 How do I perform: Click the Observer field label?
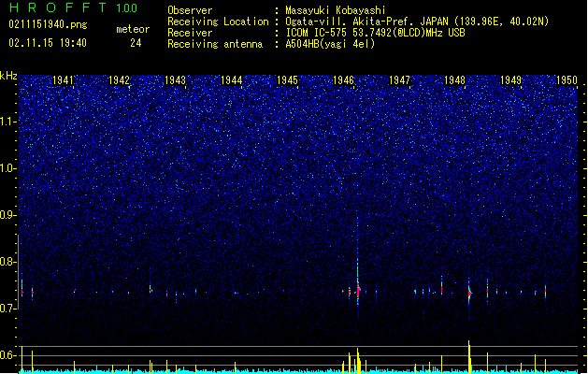pyautogui.click(x=190, y=10)
